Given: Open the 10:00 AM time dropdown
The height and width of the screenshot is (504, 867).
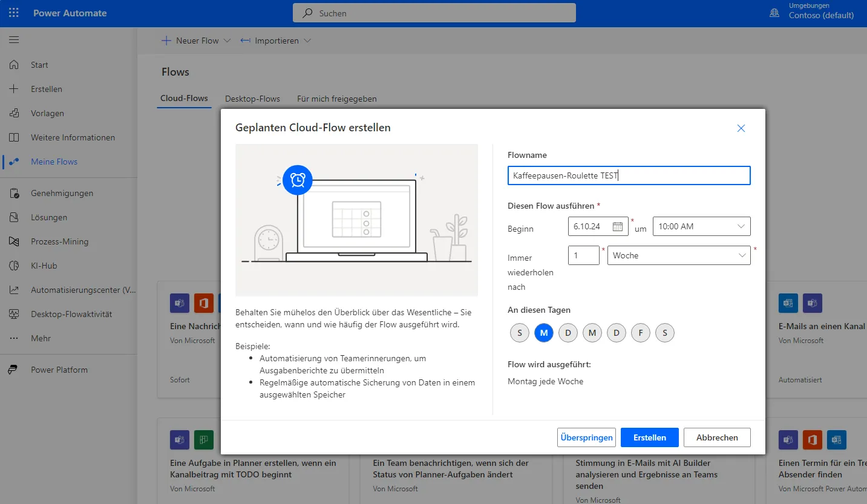Looking at the screenshot, I should (702, 226).
